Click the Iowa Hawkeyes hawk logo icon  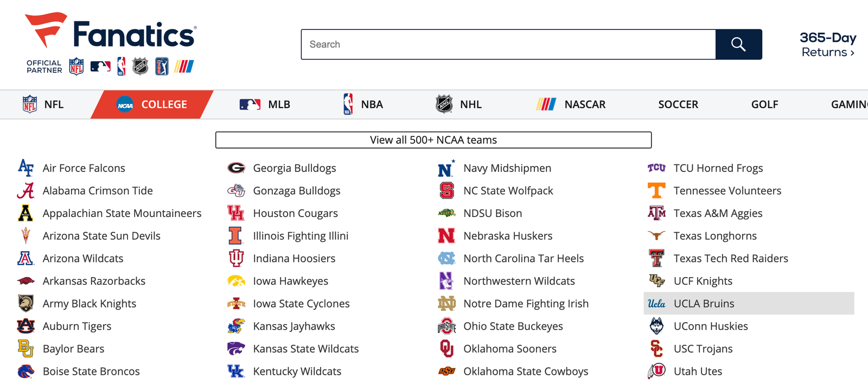tap(236, 281)
